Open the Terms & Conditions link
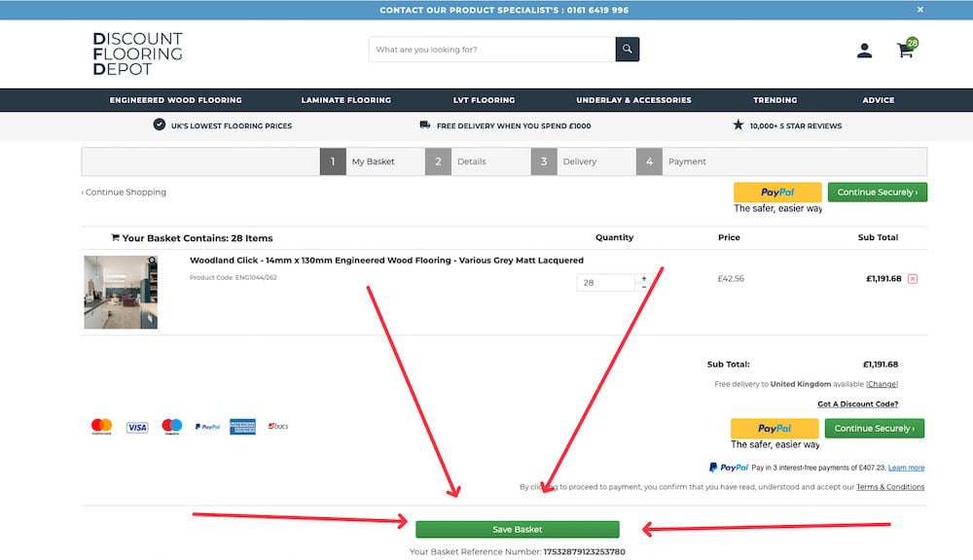This screenshot has height=560, width=973. click(x=890, y=487)
